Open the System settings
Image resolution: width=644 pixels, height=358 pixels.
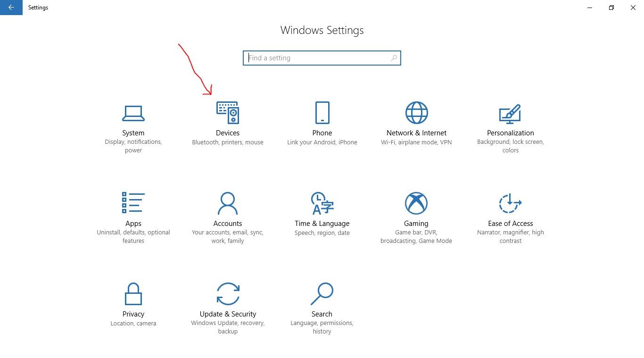[133, 123]
